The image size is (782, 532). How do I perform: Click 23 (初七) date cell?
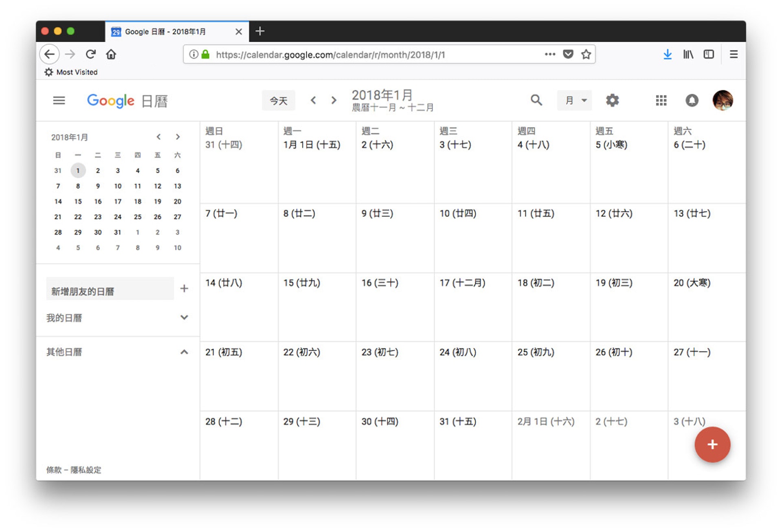tap(380, 352)
